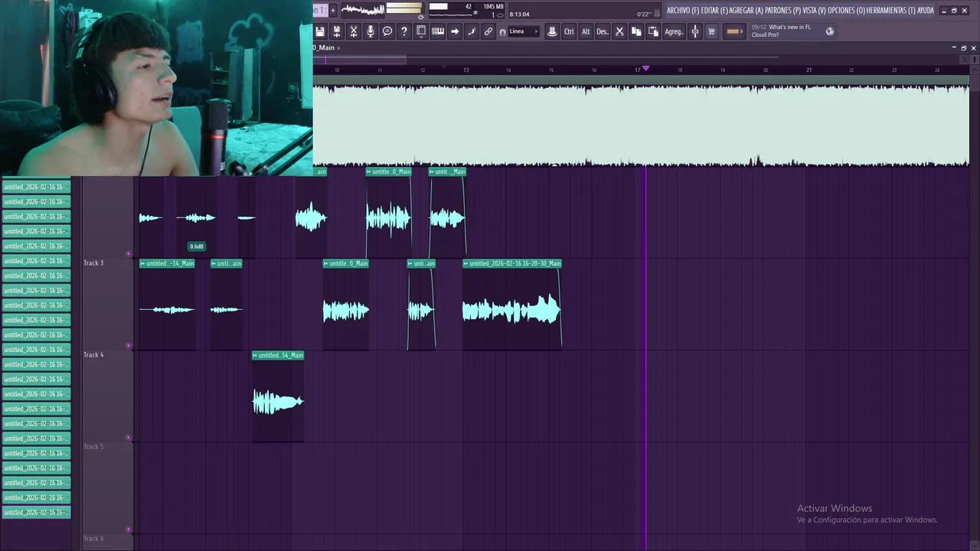The height and width of the screenshot is (551, 980).
Task: Click the 8:13:04 time display
Action: (x=520, y=15)
